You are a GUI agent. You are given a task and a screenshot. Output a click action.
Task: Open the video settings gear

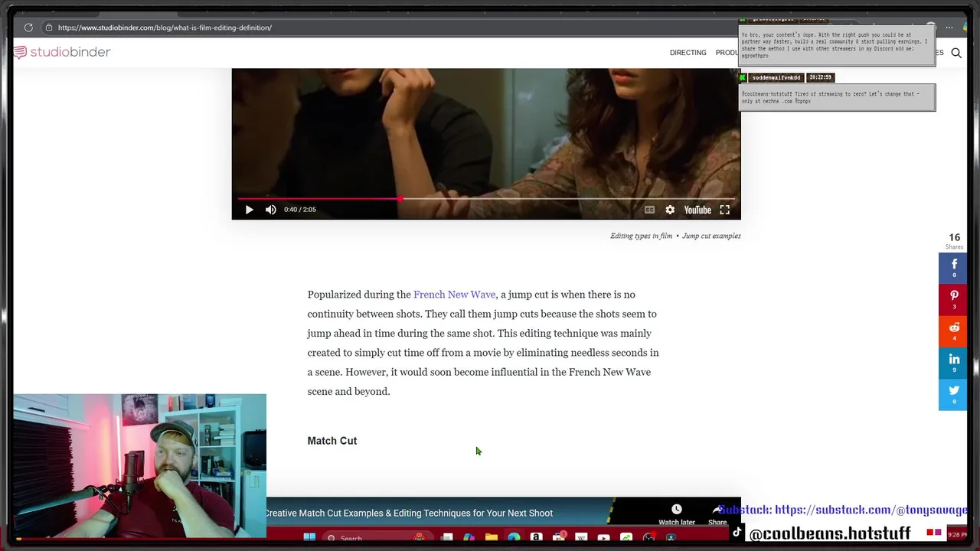click(670, 210)
